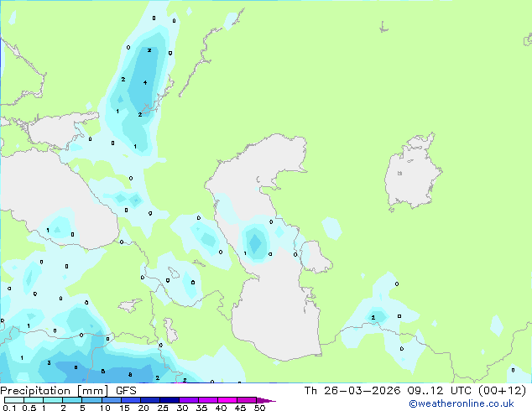Click the '50' legend label

(259, 408)
